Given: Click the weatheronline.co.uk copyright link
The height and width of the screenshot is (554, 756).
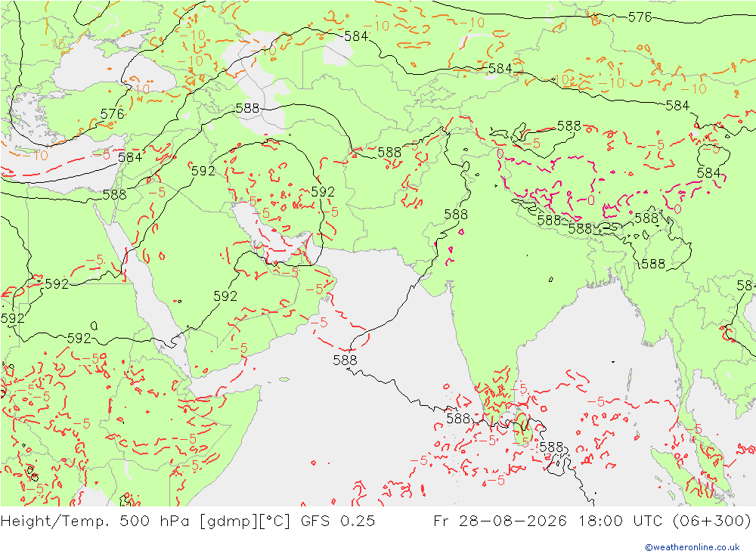Looking at the screenshot, I should [692, 547].
